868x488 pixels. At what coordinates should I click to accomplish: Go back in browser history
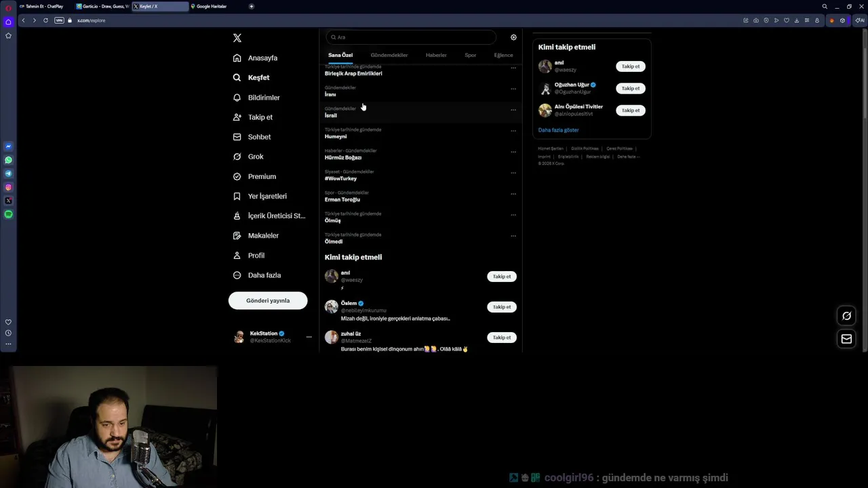pos(23,20)
